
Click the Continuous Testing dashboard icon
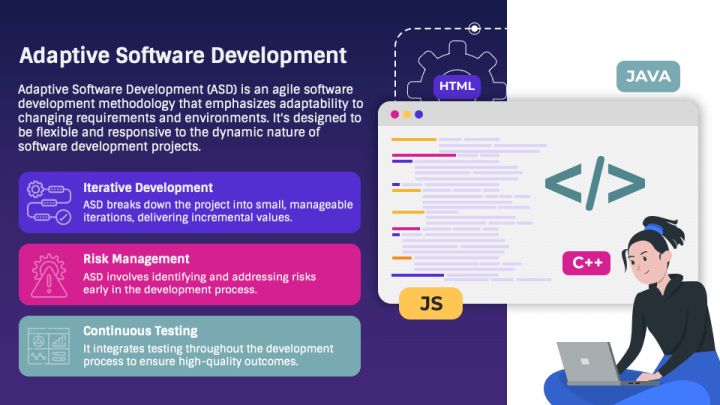click(49, 346)
